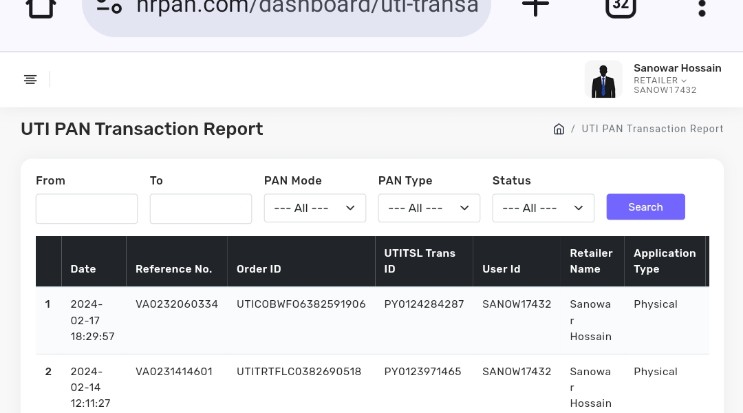Click the home icon in breadcrumb
This screenshot has height=413, width=743.
[559, 129]
